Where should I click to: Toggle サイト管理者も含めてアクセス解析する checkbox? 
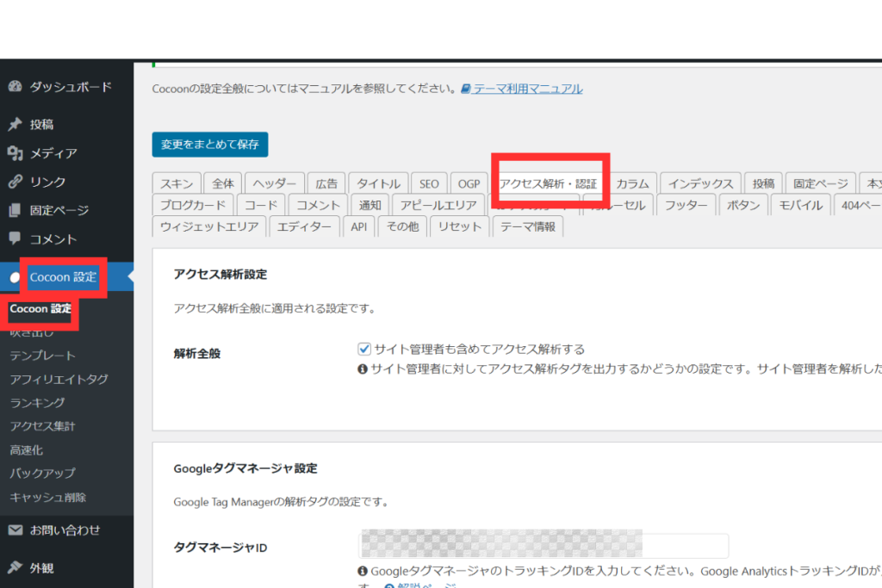coord(364,349)
